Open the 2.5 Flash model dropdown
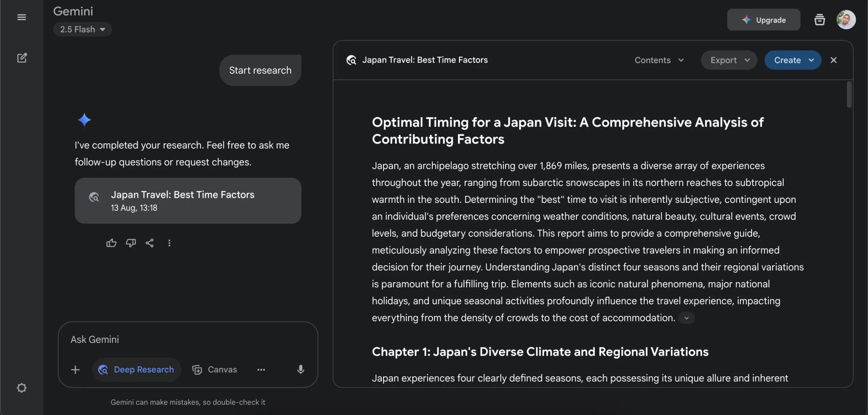868x415 pixels. point(83,29)
